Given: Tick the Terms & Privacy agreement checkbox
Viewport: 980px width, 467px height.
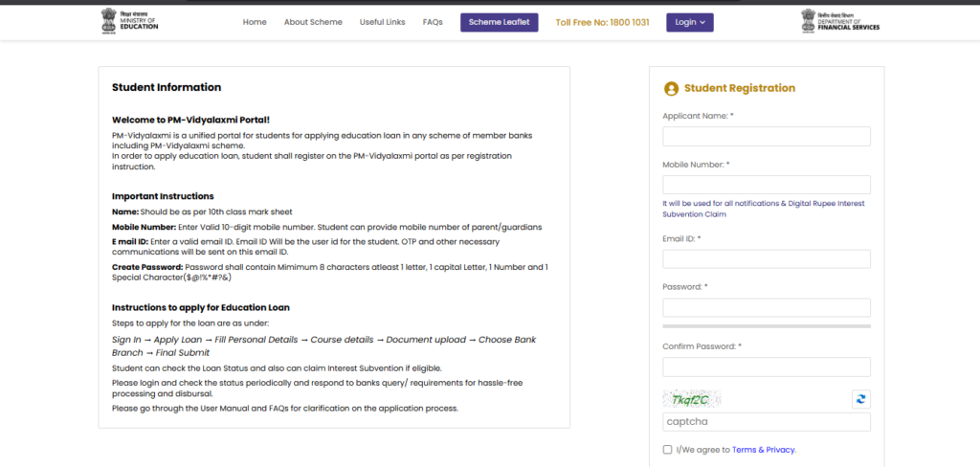Looking at the screenshot, I should pyautogui.click(x=667, y=449).
